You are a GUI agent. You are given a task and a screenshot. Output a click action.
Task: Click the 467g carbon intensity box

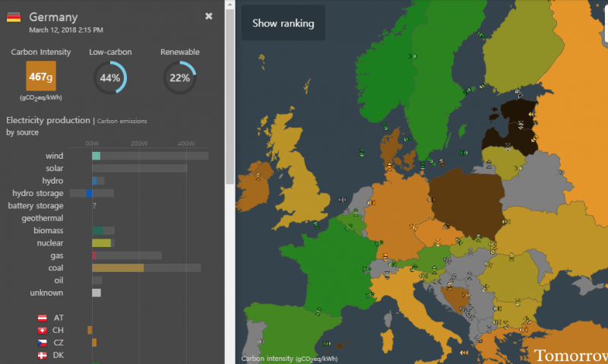[x=40, y=77]
